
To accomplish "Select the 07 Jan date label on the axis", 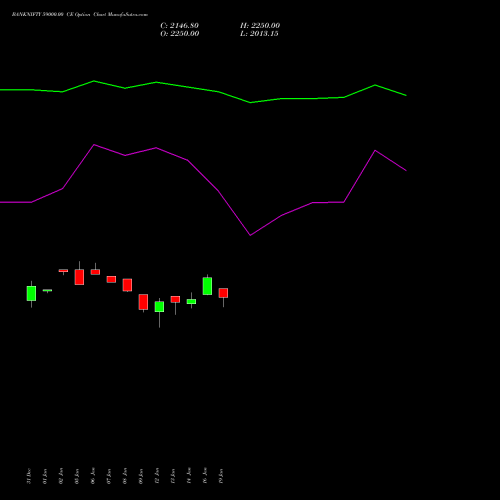I will tap(109, 476).
